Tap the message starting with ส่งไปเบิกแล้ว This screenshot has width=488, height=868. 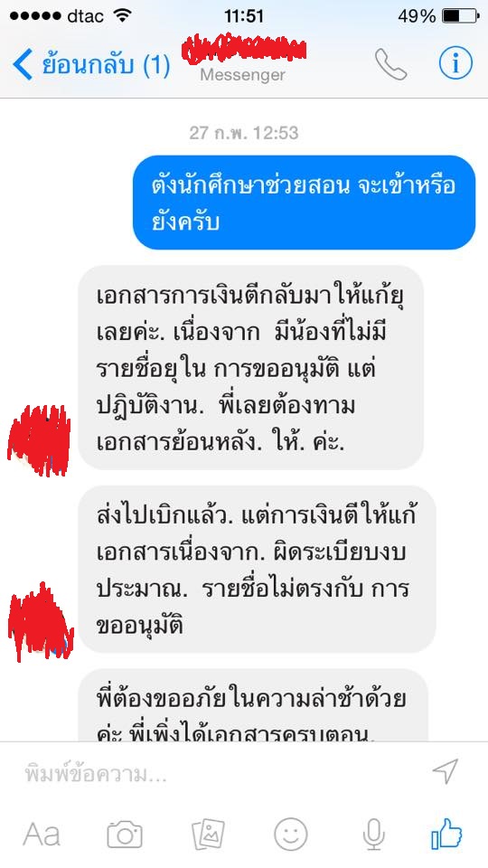pos(258,571)
